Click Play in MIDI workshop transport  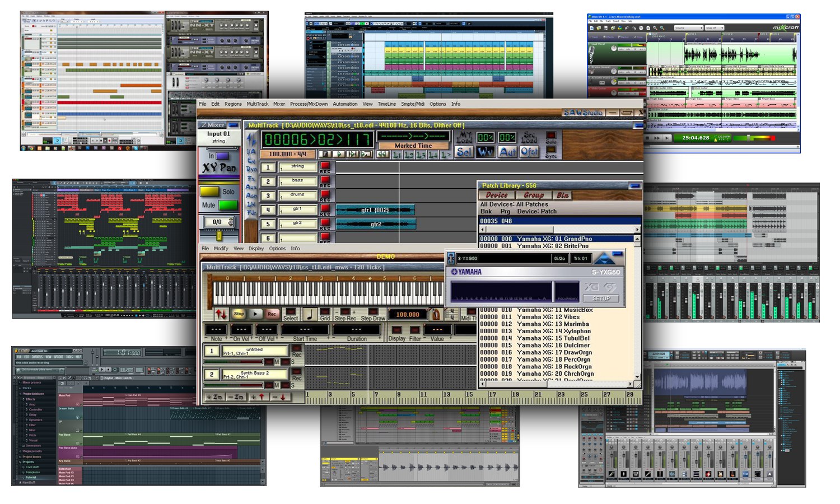pyautogui.click(x=255, y=314)
